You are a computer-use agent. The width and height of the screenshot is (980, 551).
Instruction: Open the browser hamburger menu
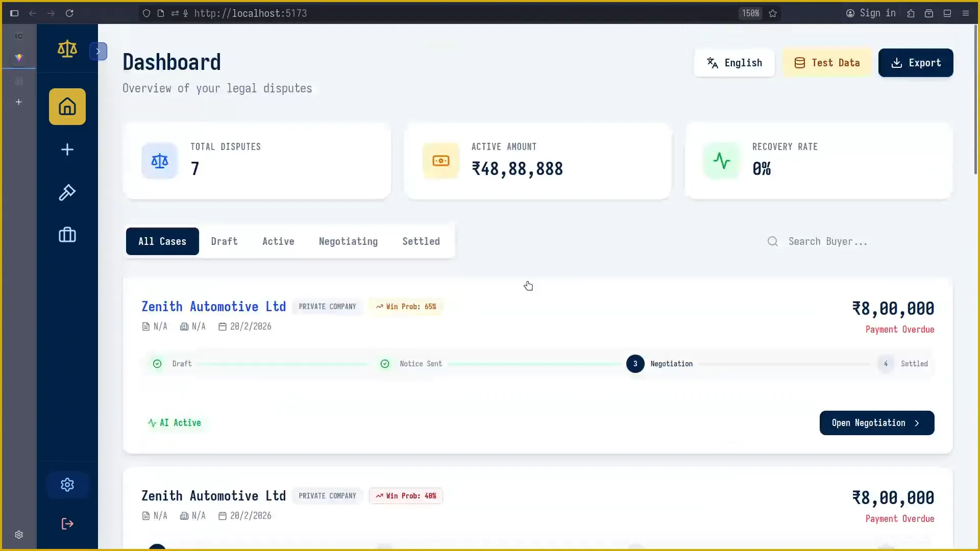click(966, 13)
